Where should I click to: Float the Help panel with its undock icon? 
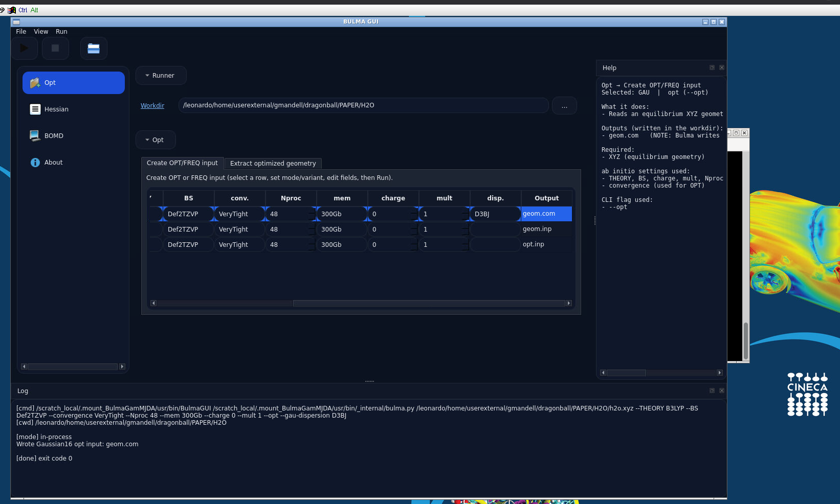[x=712, y=67]
